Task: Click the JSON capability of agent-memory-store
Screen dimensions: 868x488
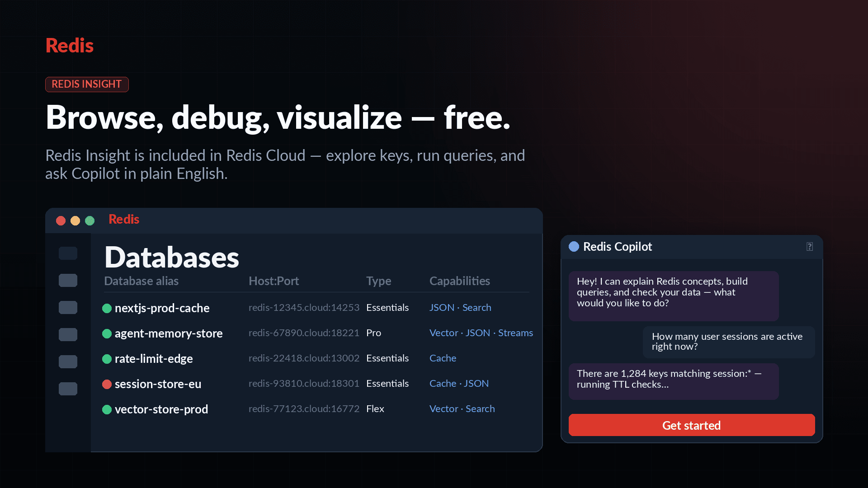Action: click(478, 333)
